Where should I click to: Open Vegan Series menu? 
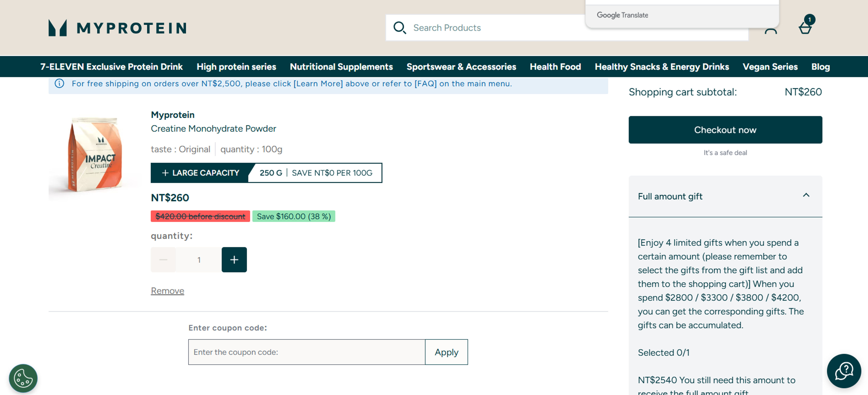tap(770, 67)
